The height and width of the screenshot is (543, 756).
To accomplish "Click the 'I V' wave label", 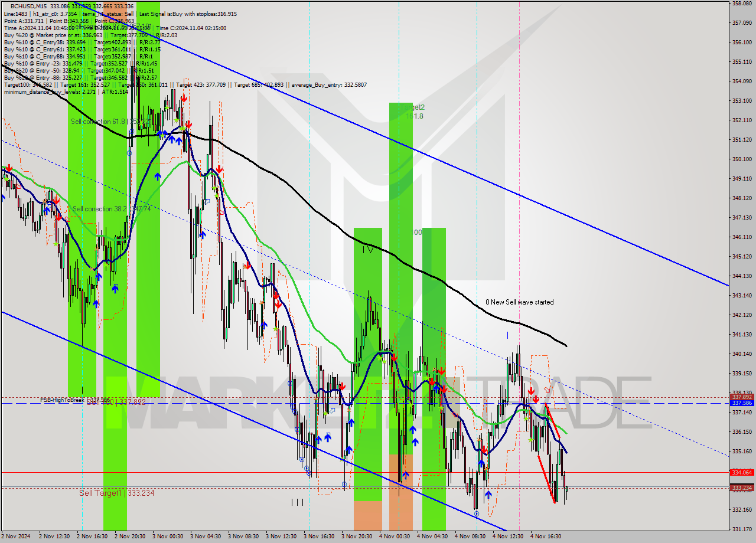I will (368, 250).
